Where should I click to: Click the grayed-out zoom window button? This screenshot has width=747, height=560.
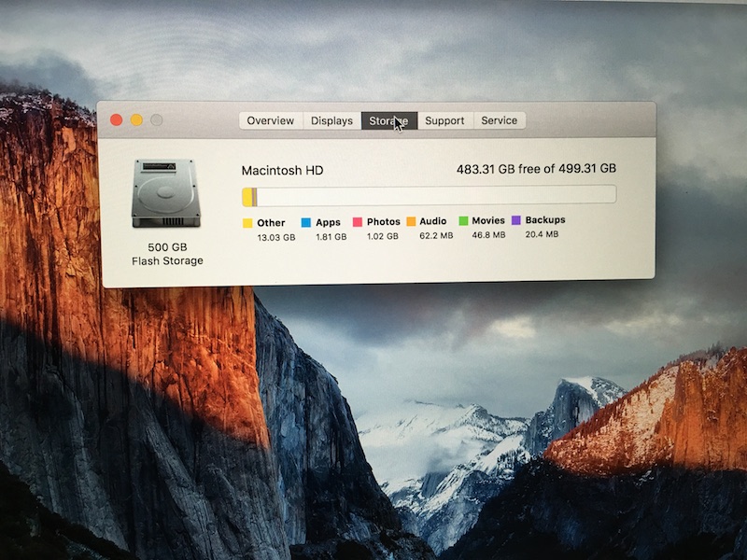157,119
